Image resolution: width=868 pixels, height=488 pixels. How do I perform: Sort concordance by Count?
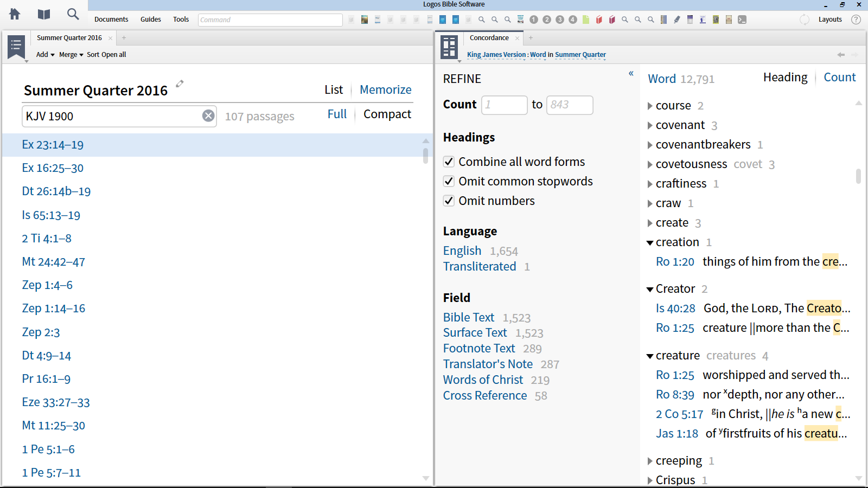[x=840, y=77]
